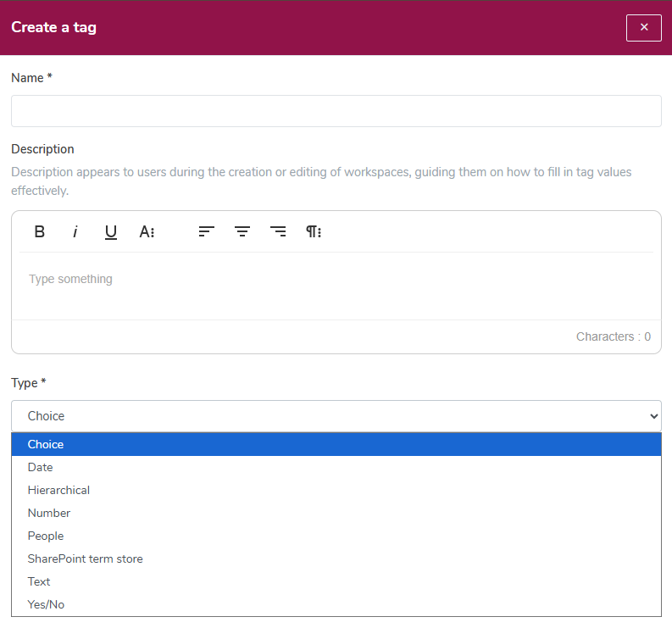Toggle underline formatting in description editor
The height and width of the screenshot is (628, 672).
pos(111,232)
